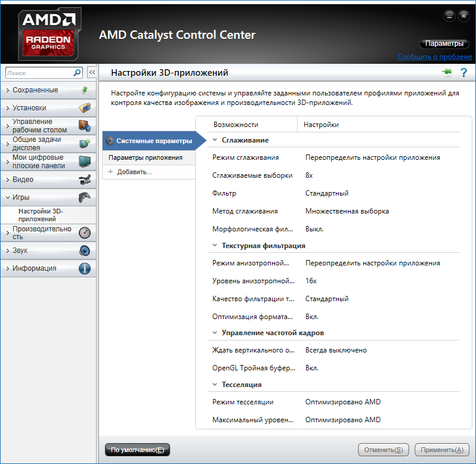Click the Настройки column header
This screenshot has height=464, width=476.
(x=321, y=125)
